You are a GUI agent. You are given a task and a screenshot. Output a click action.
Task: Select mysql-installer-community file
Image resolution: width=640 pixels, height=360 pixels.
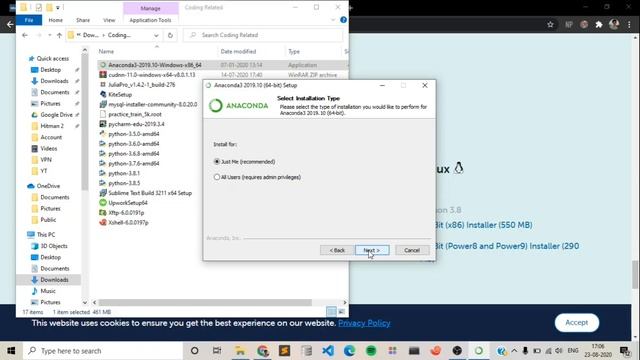point(152,104)
